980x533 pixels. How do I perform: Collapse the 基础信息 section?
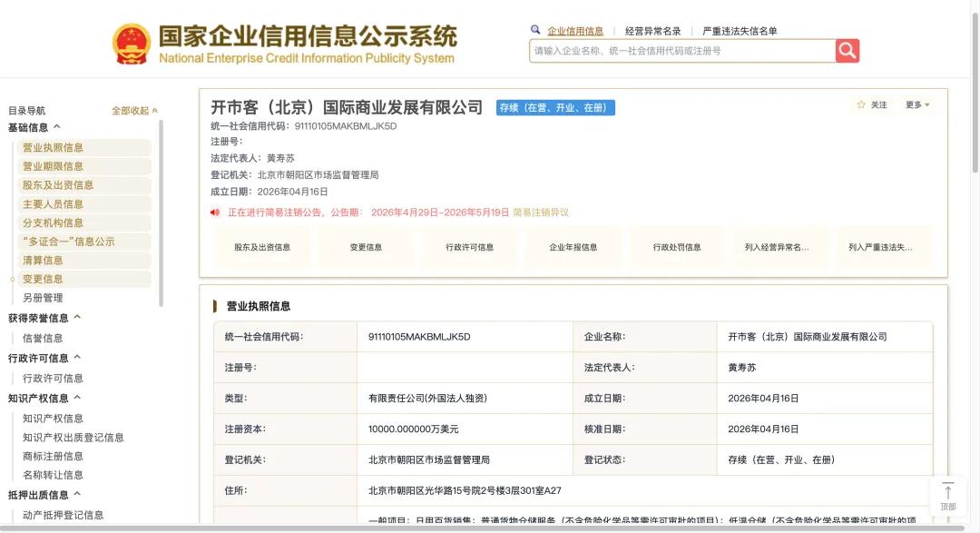[x=57, y=126]
